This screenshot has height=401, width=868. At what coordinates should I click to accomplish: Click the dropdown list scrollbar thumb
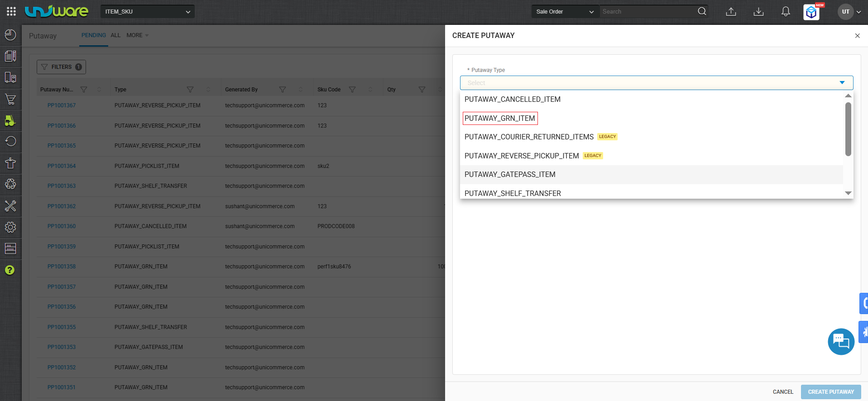point(848,129)
